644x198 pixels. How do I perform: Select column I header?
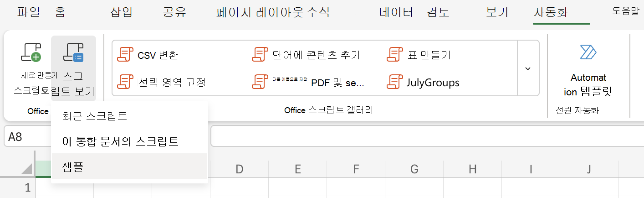pos(531,170)
